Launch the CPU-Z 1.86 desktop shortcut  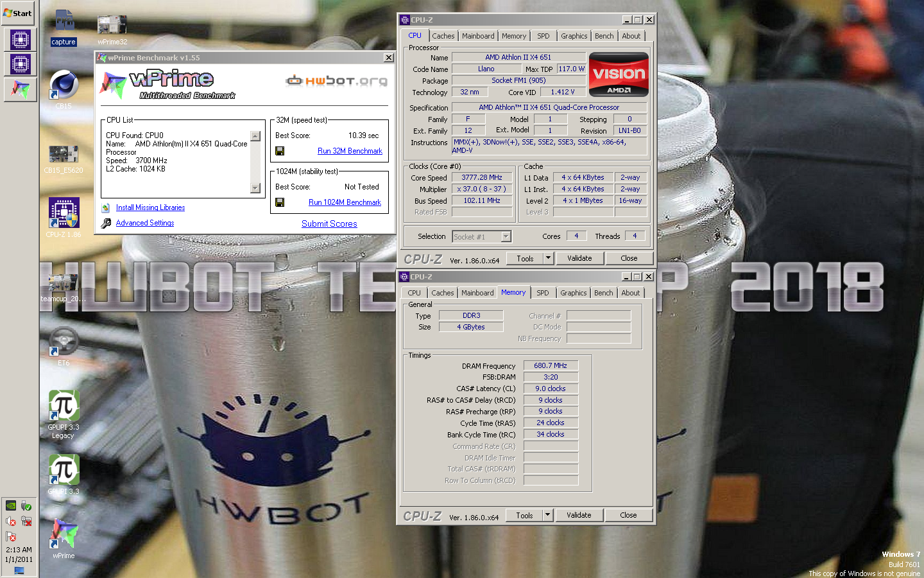click(64, 218)
